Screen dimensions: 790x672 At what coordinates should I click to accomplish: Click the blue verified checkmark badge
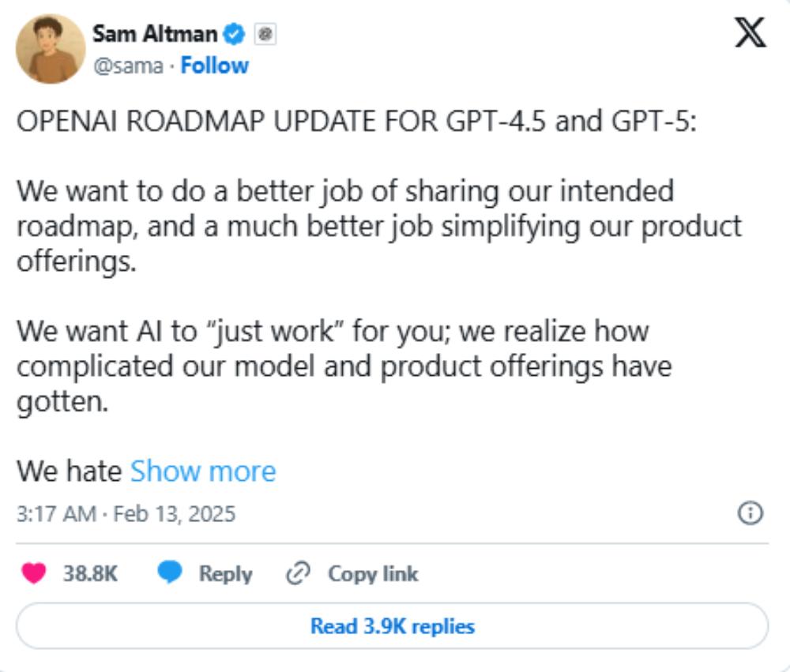235,34
